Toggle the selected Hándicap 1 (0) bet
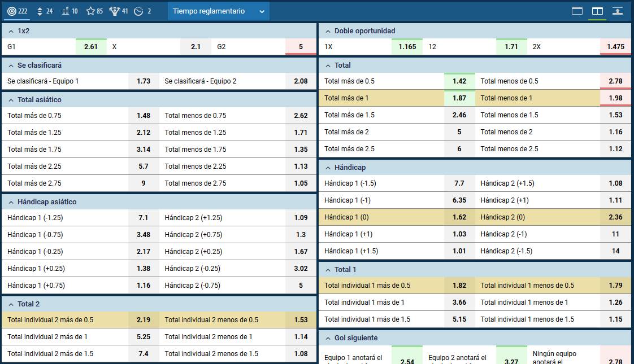This screenshot has height=364, width=634. [x=396, y=217]
